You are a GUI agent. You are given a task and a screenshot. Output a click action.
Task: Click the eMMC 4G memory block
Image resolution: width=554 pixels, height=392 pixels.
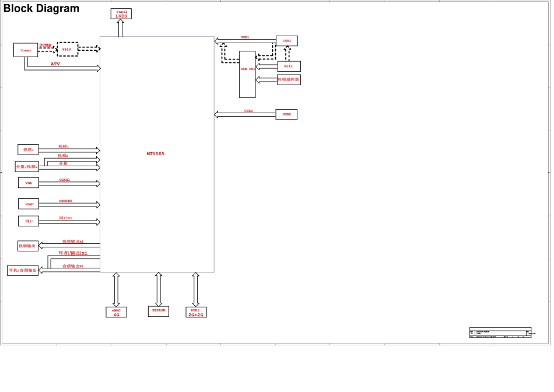(x=116, y=312)
